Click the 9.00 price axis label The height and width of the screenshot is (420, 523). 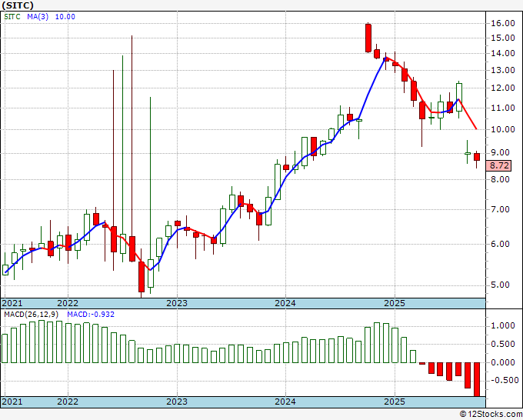501,153
